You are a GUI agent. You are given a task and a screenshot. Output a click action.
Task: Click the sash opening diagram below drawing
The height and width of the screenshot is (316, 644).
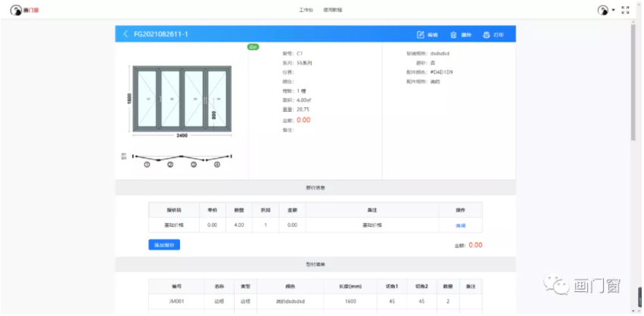coord(182,160)
